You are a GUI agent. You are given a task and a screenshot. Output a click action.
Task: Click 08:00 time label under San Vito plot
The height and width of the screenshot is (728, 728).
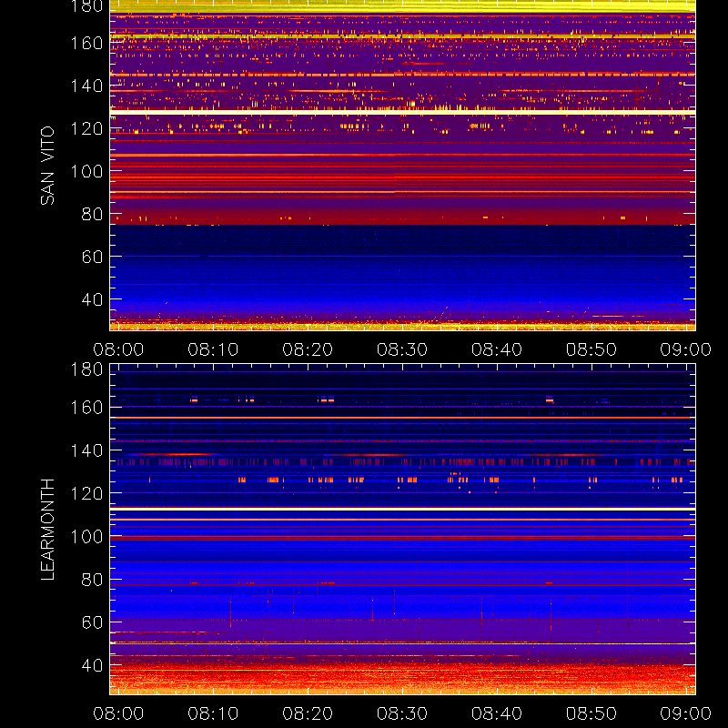tap(118, 349)
